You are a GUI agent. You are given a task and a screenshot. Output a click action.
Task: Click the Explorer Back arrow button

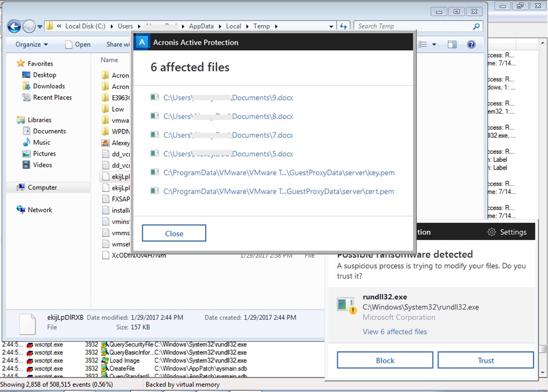14,26
